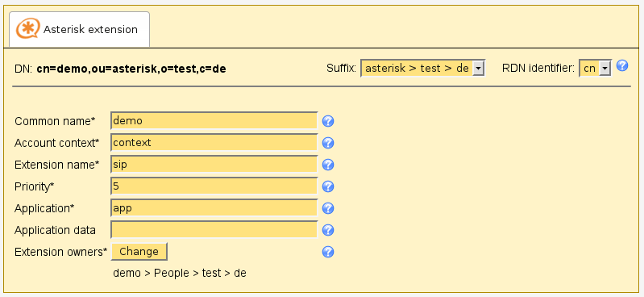This screenshot has height=297, width=644.
Task: Open help for Extension owners row
Action: 328,252
